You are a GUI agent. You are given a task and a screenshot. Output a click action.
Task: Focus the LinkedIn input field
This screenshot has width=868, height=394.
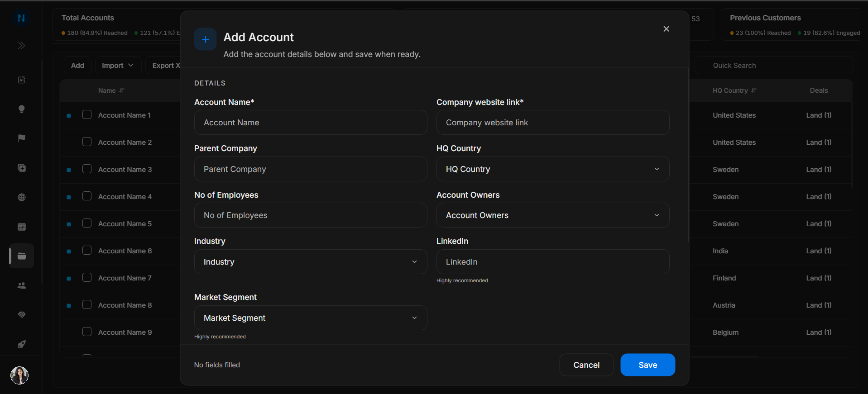(x=552, y=262)
